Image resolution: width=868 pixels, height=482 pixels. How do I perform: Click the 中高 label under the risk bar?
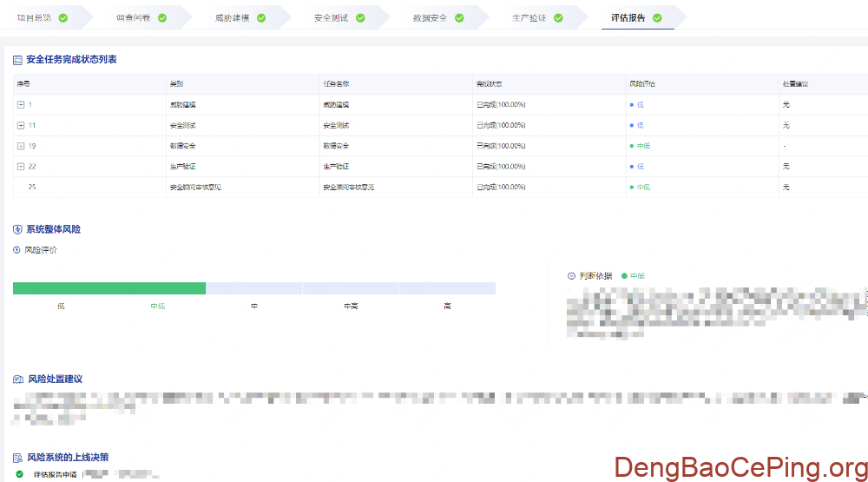coord(351,307)
